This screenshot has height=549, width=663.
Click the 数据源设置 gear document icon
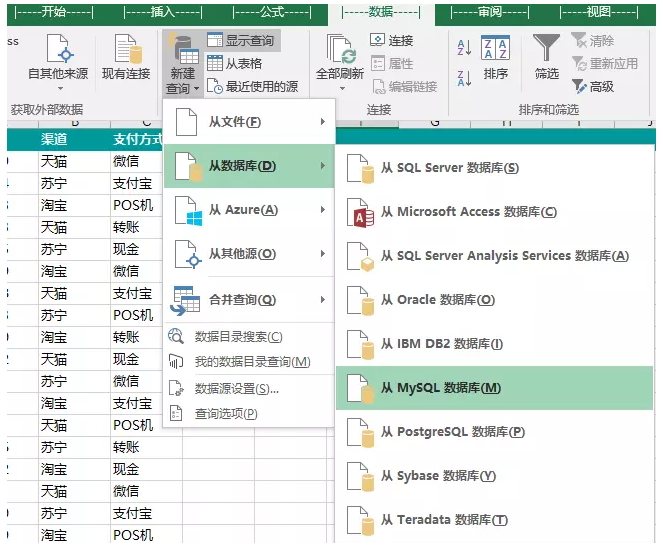pos(176,388)
